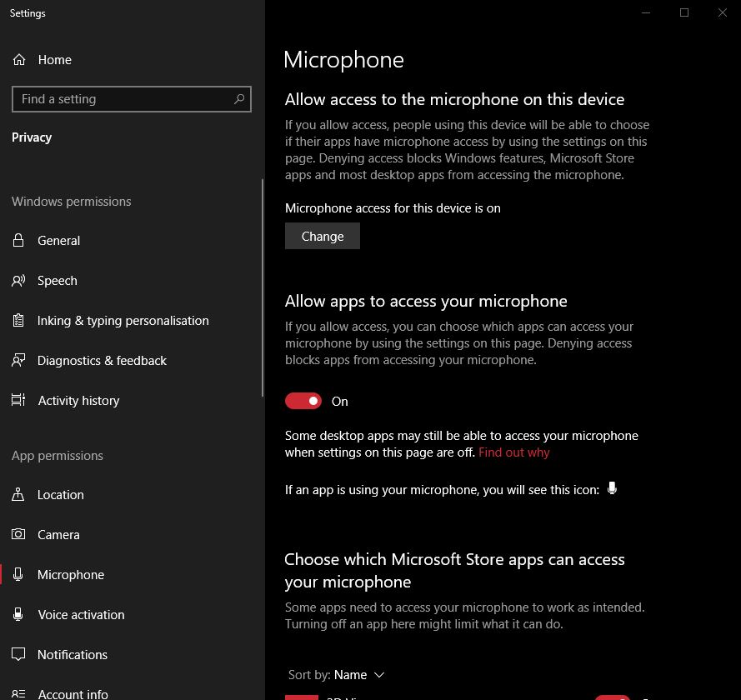Click 'Microphone access for this device is on'
The image size is (741, 700).
coord(393,208)
